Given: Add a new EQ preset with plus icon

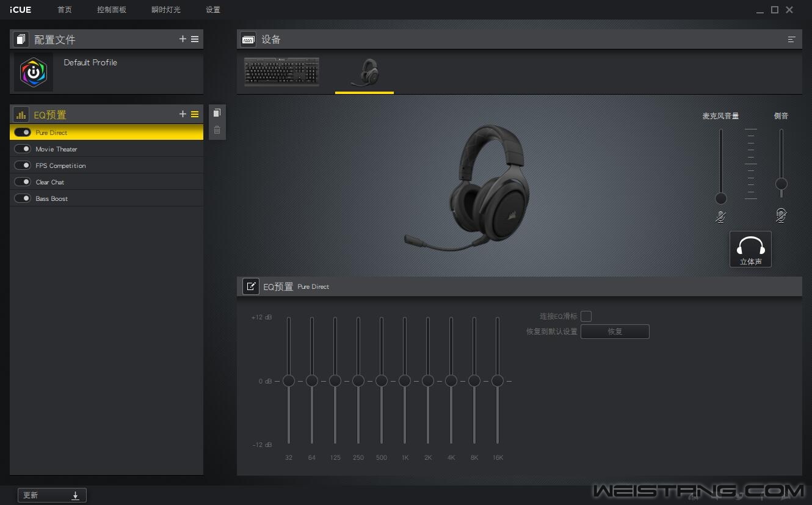Looking at the screenshot, I should (x=183, y=114).
